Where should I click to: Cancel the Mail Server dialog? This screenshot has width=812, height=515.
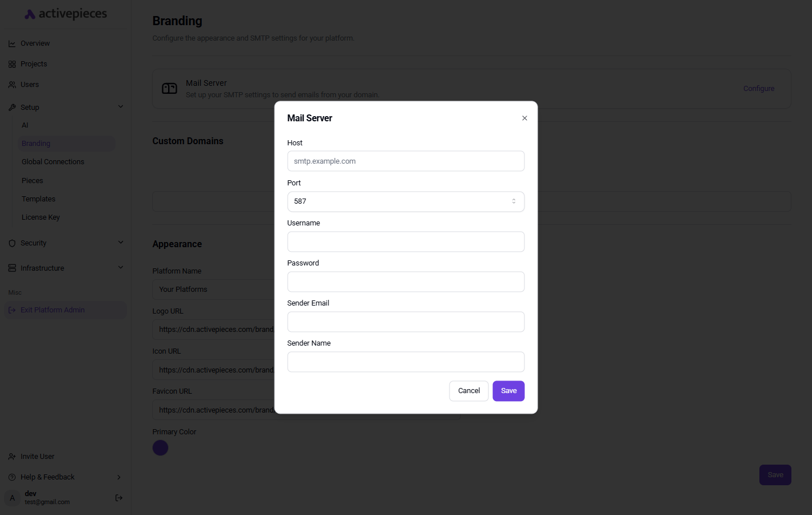point(469,391)
